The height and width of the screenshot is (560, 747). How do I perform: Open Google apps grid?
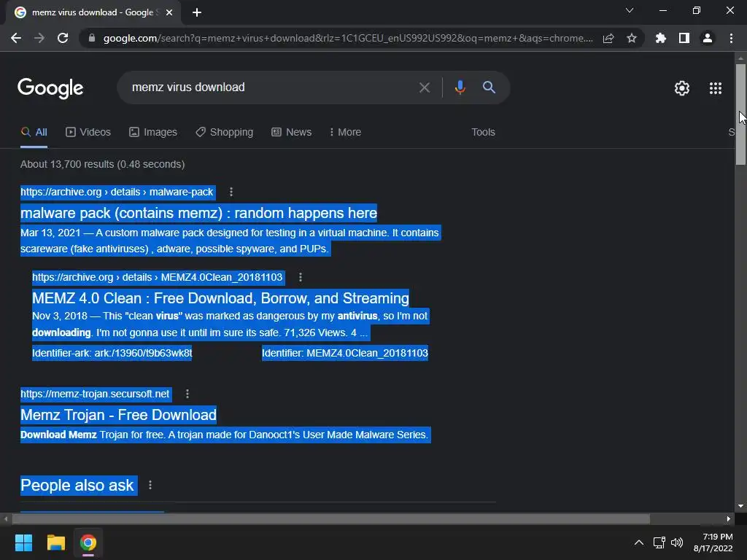[x=716, y=88]
